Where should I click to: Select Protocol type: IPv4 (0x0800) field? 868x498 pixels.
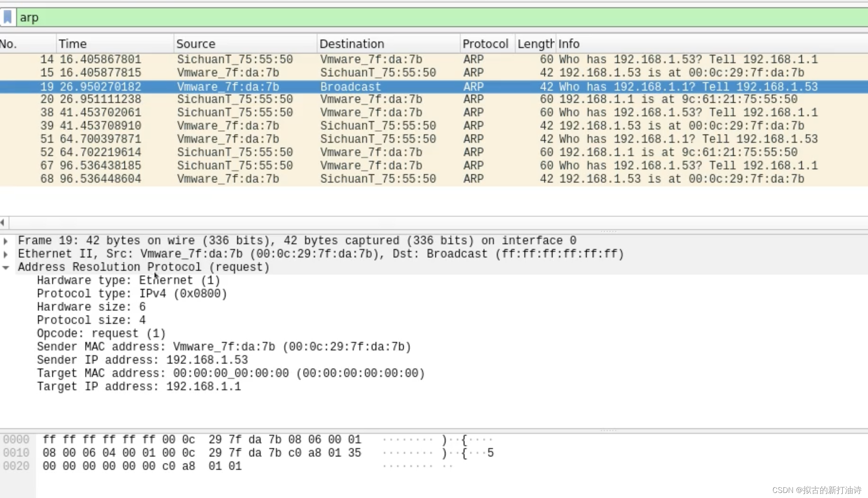pyautogui.click(x=132, y=294)
